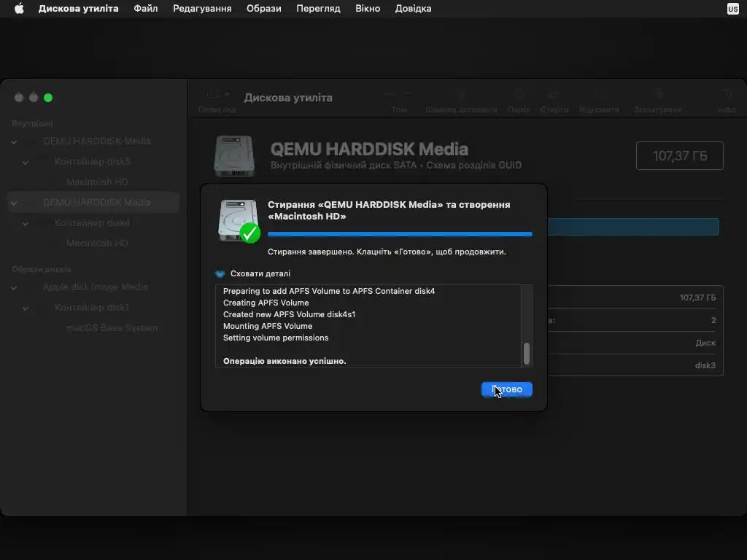Select 'Created new APFS Volume disk4s1' line
The image size is (747, 560).
coord(289,314)
